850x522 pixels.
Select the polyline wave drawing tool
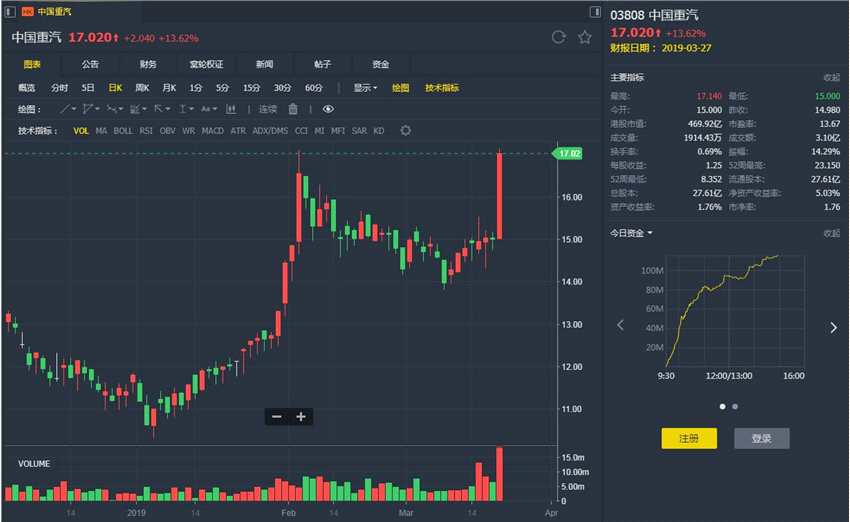pyautogui.click(x=111, y=109)
